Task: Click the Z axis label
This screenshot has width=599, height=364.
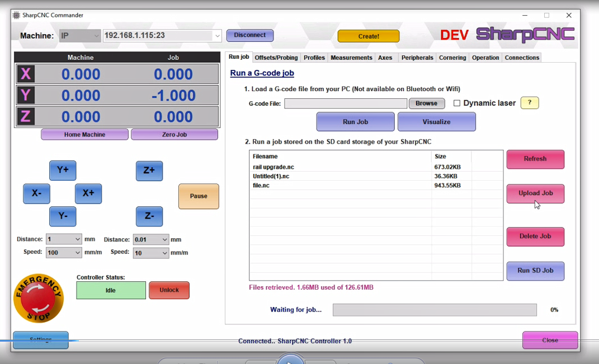Action: point(26,116)
